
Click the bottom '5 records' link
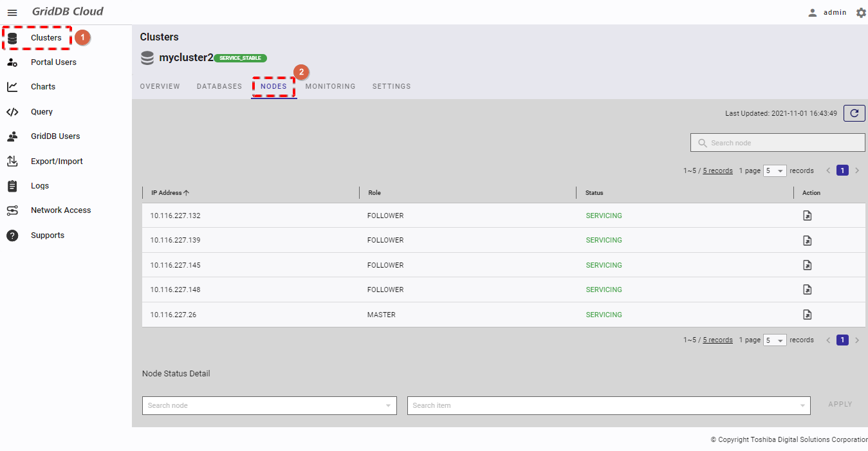717,340
